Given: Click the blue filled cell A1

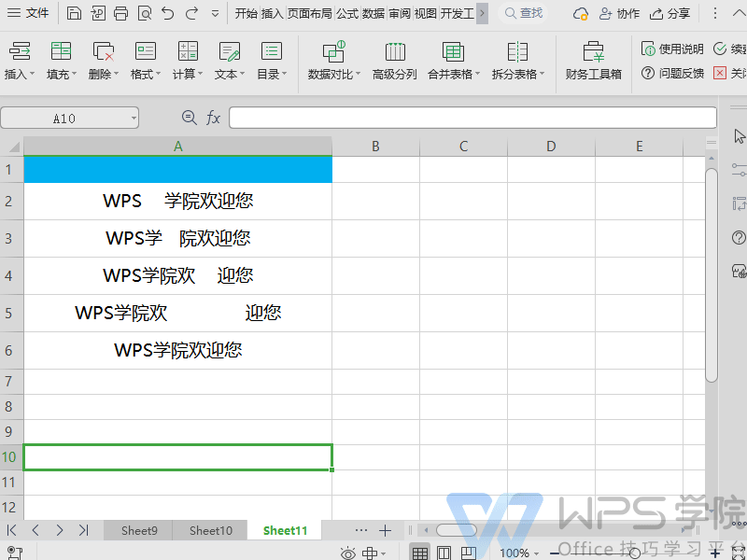Looking at the screenshot, I should [177, 170].
